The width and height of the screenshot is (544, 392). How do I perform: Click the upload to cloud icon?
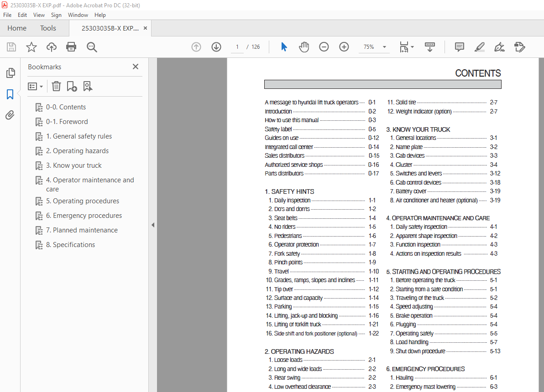[x=52, y=47]
